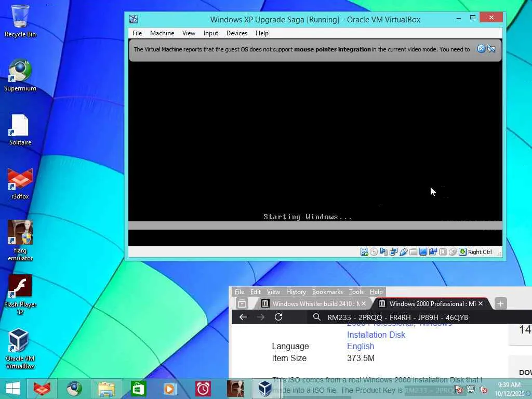
Task: Follow the Installation Disk link
Action: click(376, 335)
